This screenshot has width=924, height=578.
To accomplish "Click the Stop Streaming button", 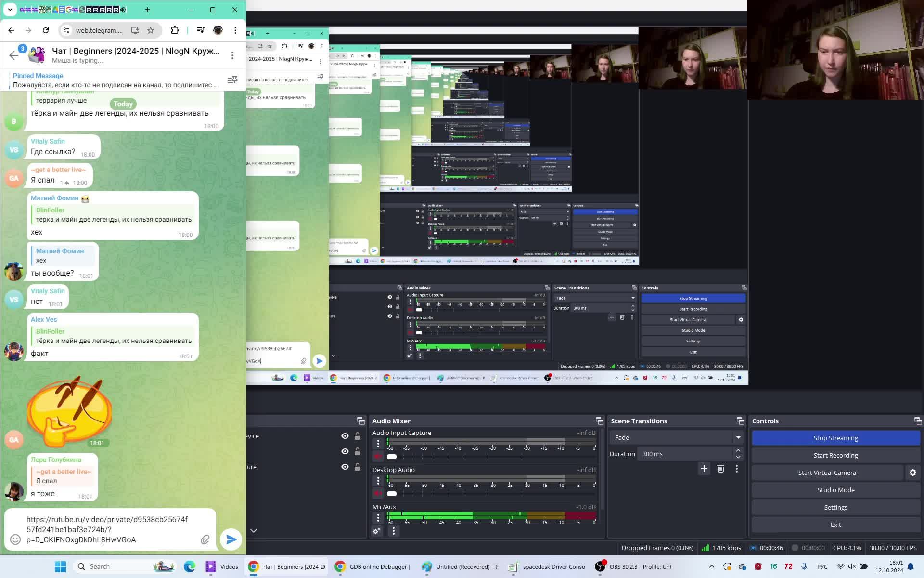I will (835, 438).
